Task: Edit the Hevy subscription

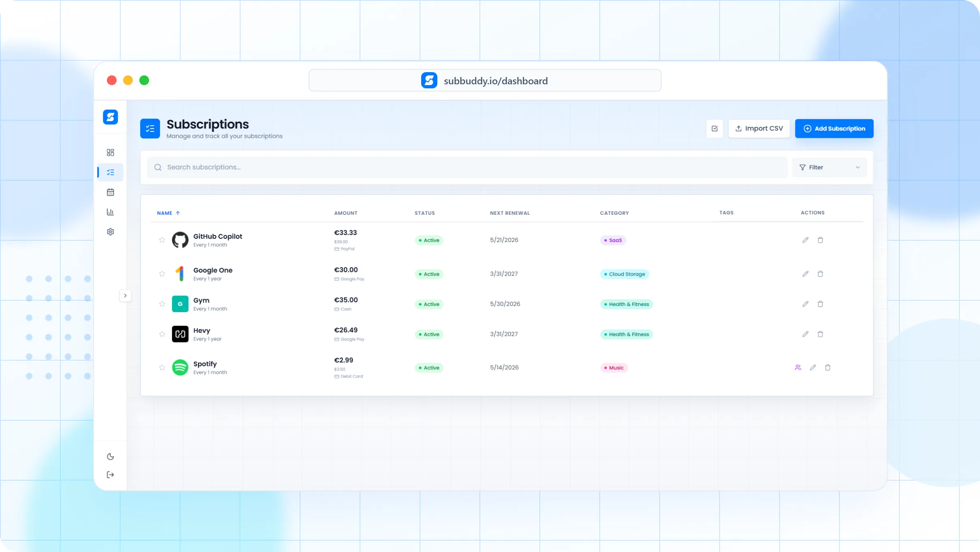Action: 805,334
